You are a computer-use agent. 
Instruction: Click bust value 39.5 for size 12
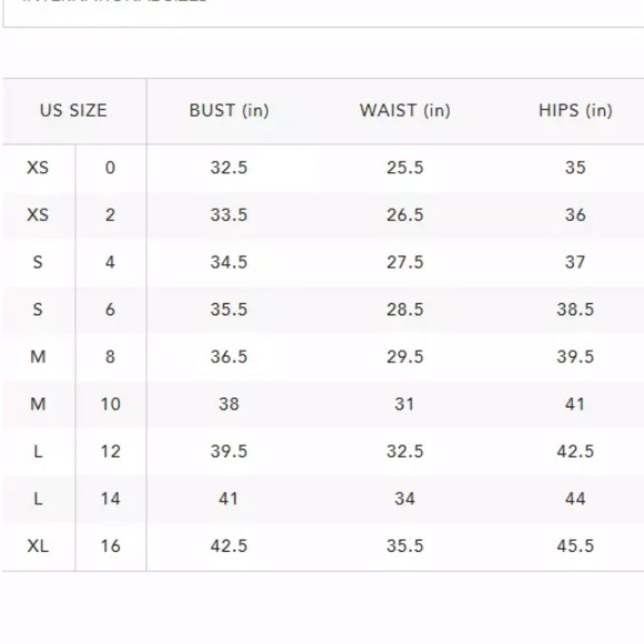[229, 451]
